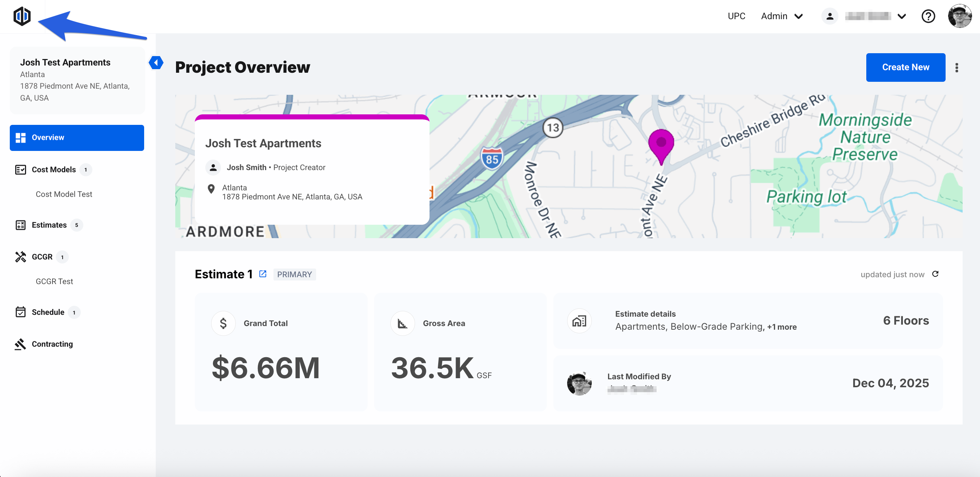Open the GCGR Test sub-item

coord(54,281)
